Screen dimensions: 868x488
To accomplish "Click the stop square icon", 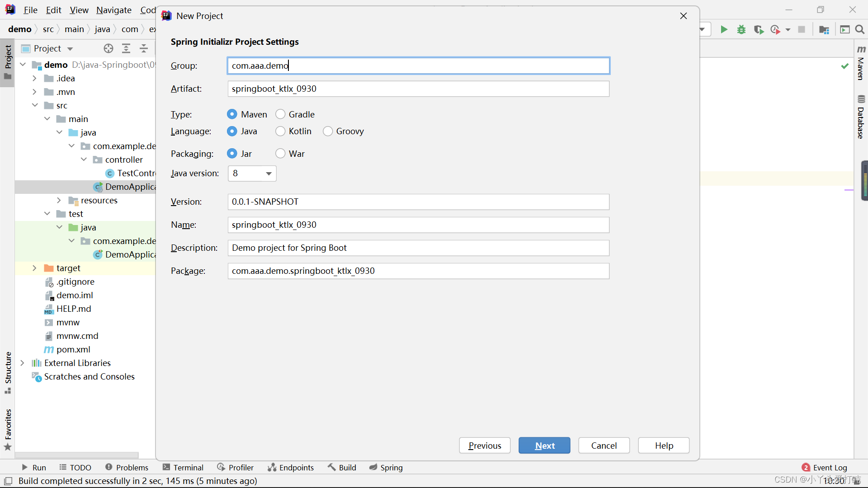I will tap(802, 30).
